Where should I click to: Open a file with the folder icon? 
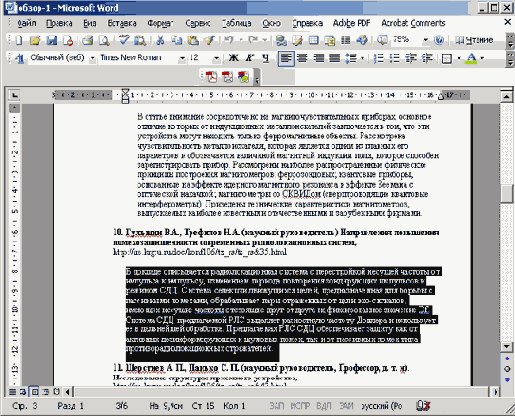[x=35, y=40]
